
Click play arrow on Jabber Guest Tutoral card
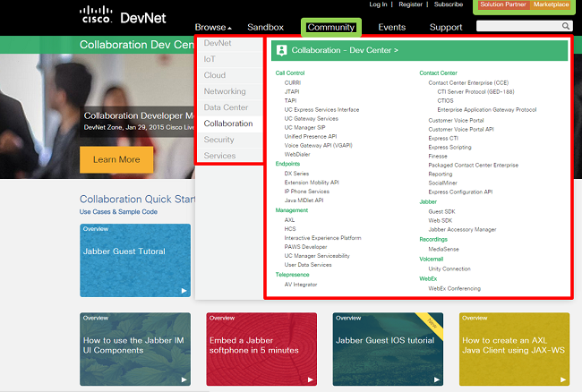point(184,291)
